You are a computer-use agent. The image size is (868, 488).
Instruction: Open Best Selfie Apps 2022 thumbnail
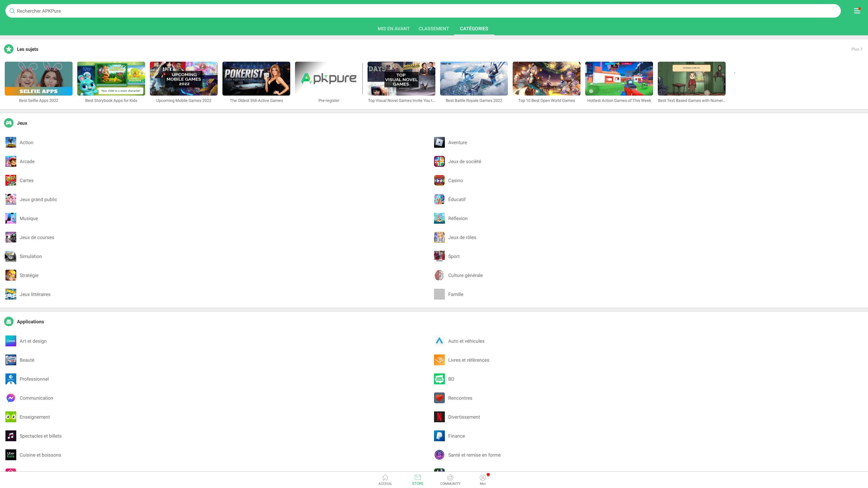click(39, 79)
